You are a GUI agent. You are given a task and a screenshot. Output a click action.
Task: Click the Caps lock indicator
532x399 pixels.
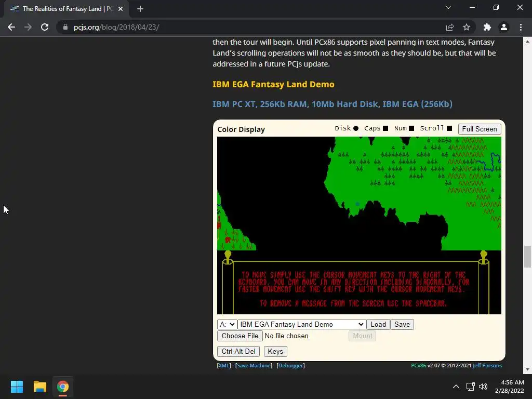[x=385, y=128]
